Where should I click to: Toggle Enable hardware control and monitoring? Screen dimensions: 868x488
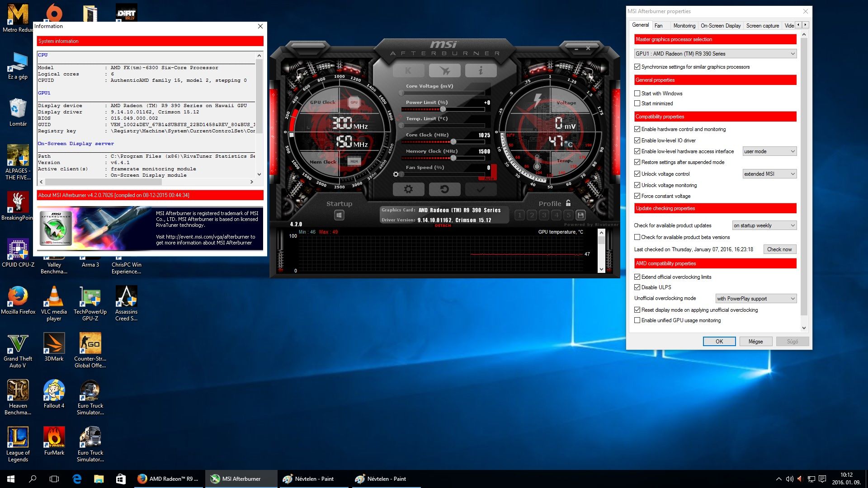point(637,129)
